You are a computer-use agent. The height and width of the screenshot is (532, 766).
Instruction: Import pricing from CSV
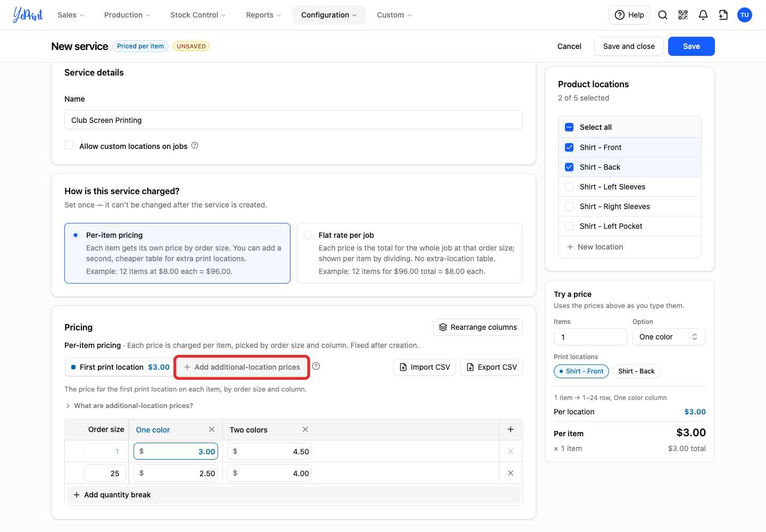pyautogui.click(x=424, y=367)
